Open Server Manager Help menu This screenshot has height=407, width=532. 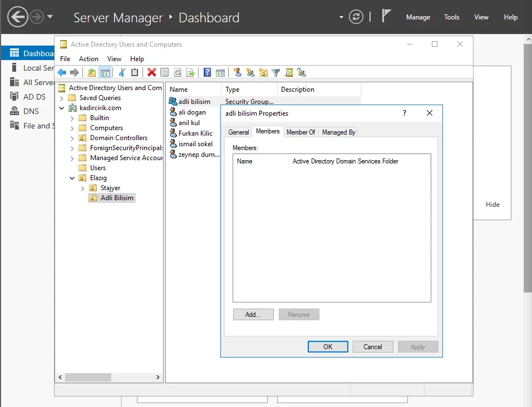pos(511,17)
